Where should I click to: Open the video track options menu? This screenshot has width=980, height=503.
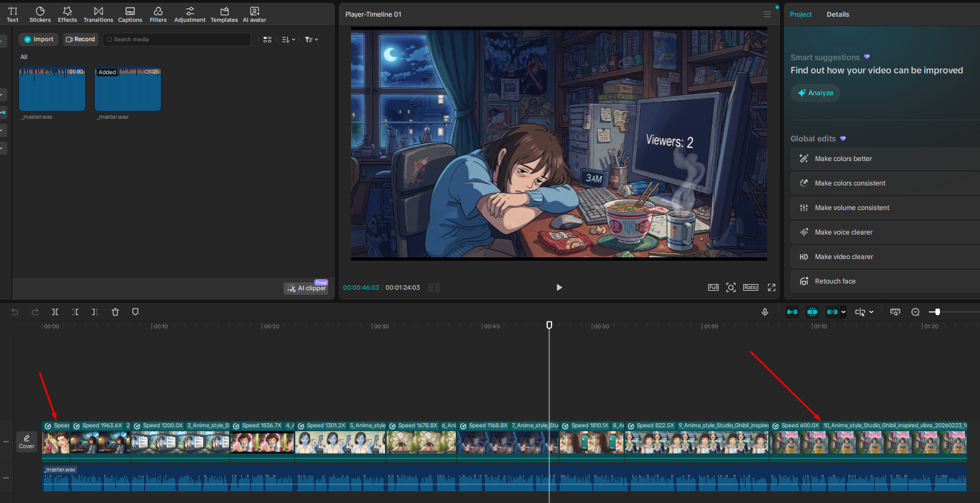pyautogui.click(x=6, y=442)
